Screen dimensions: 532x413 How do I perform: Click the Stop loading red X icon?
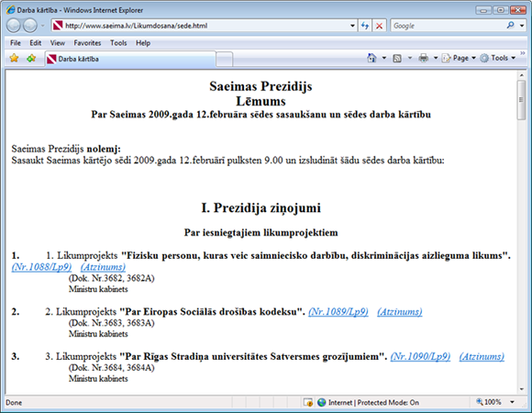point(380,26)
